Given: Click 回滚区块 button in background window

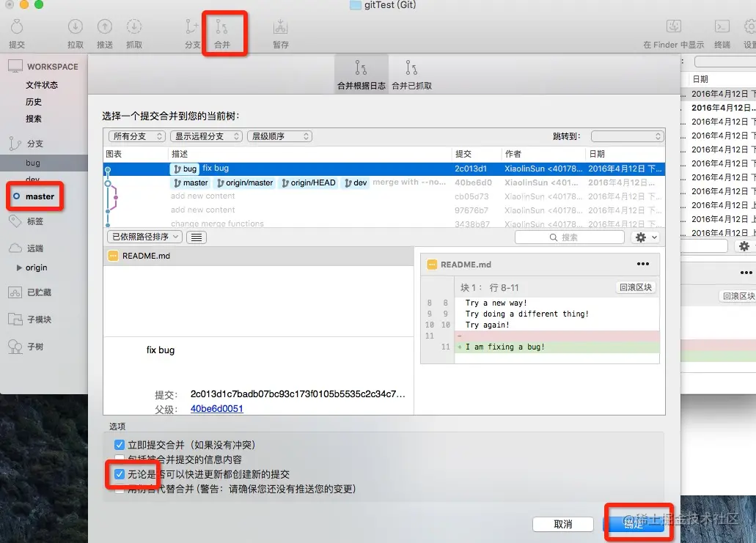Looking at the screenshot, I should click(x=738, y=296).
